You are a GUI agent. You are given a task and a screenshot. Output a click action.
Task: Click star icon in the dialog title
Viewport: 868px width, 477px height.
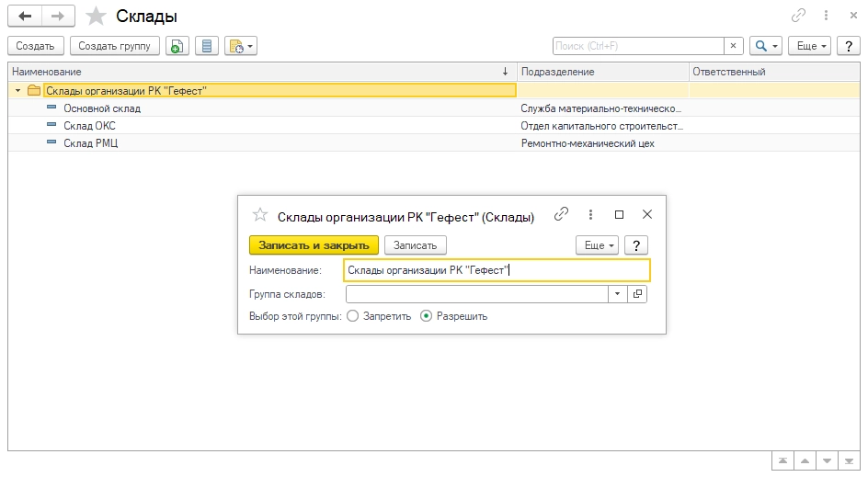point(259,215)
